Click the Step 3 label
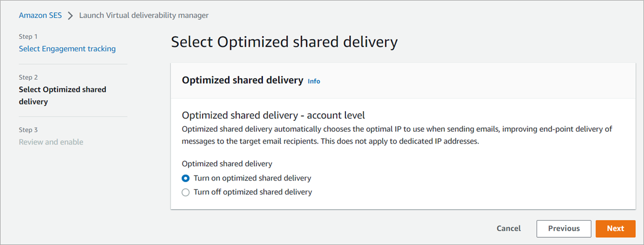Viewport: 644px width, 245px height. pyautogui.click(x=28, y=130)
